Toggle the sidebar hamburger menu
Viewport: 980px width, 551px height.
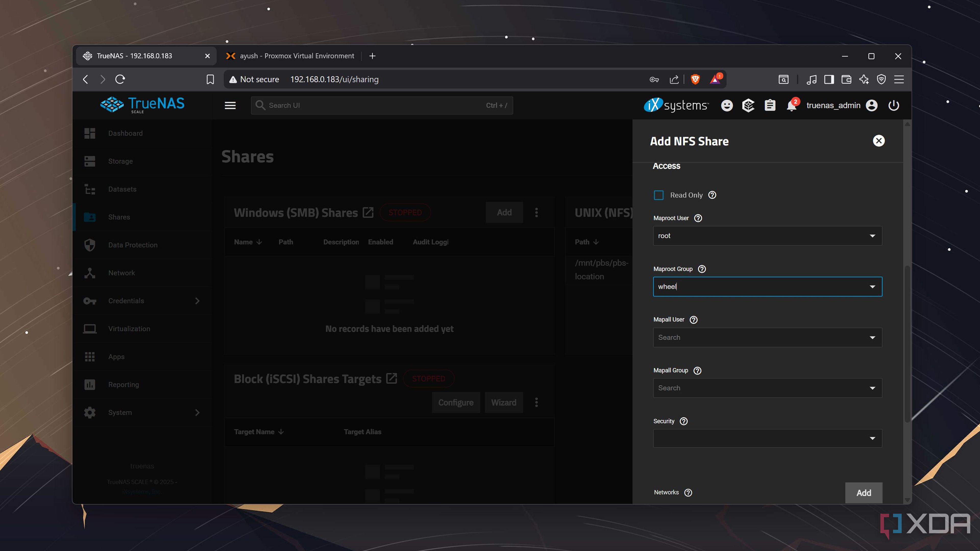230,106
